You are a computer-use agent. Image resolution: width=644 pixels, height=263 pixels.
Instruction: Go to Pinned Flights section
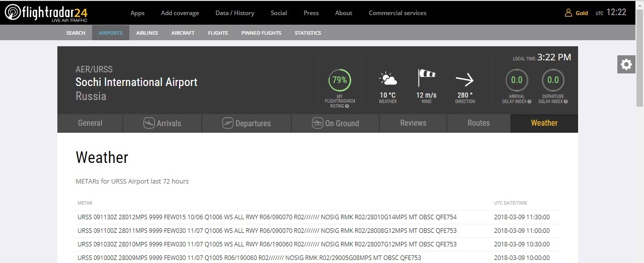point(261,33)
